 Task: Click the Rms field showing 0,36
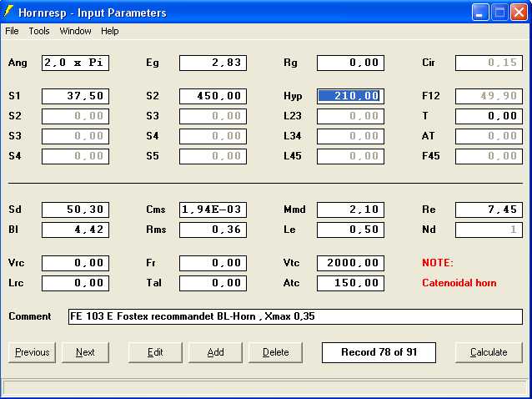point(213,230)
